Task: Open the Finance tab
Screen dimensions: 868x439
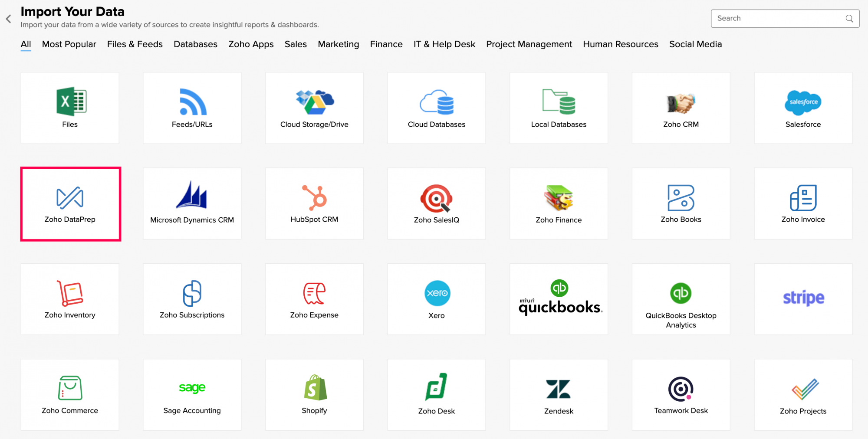Action: pos(386,44)
